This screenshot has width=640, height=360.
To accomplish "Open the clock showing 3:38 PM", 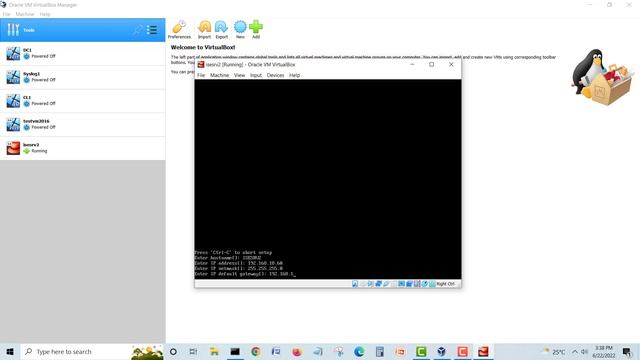I will 604,351.
